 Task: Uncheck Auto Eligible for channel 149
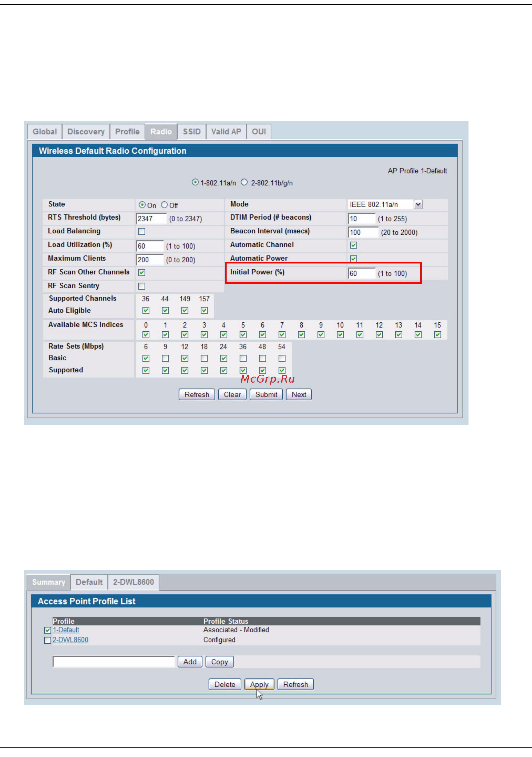tap(184, 310)
